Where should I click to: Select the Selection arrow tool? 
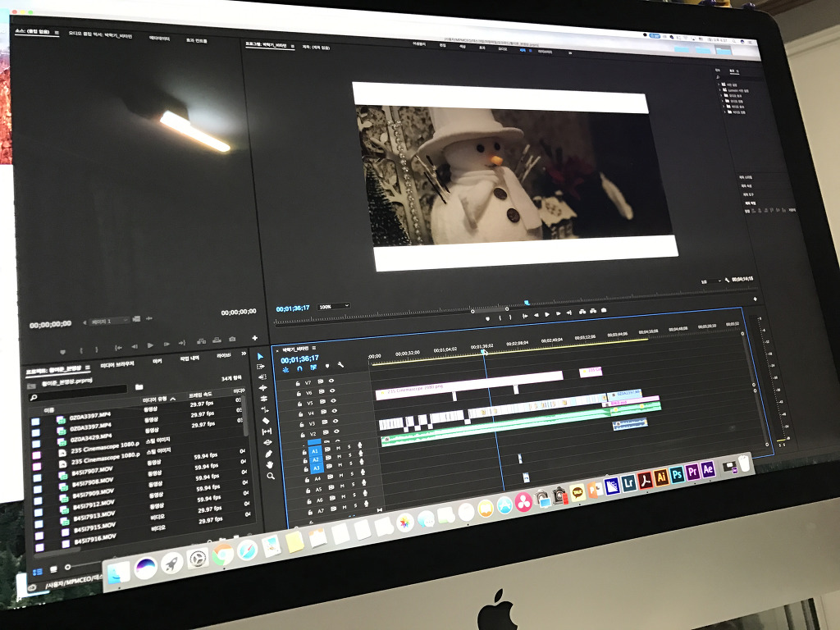pos(260,357)
